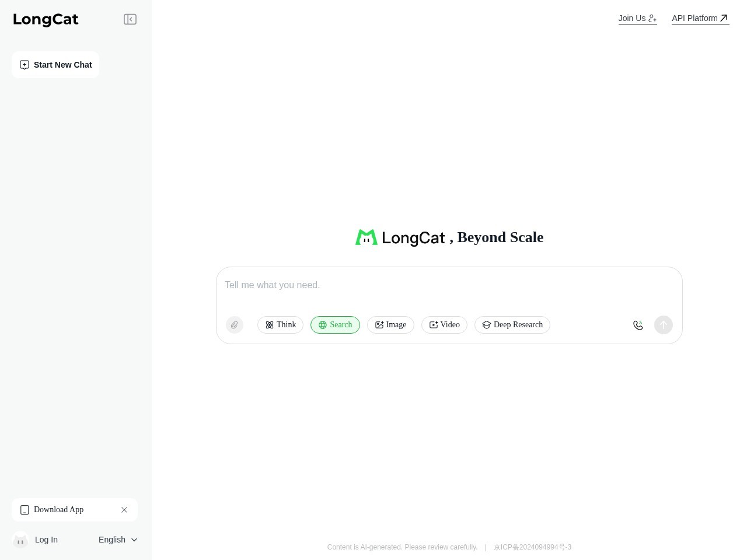Click the cat avatar icon

pos(20,540)
